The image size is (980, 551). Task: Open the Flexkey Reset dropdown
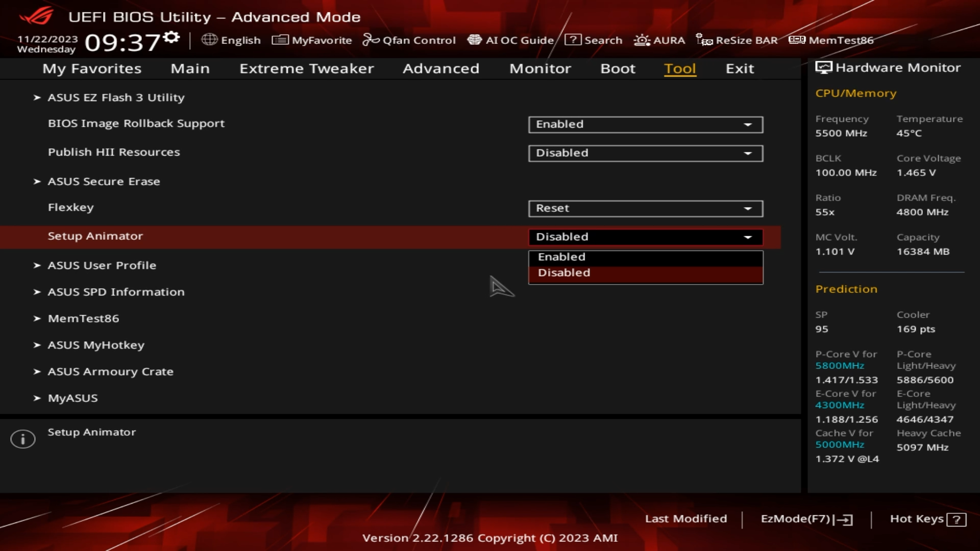click(645, 208)
